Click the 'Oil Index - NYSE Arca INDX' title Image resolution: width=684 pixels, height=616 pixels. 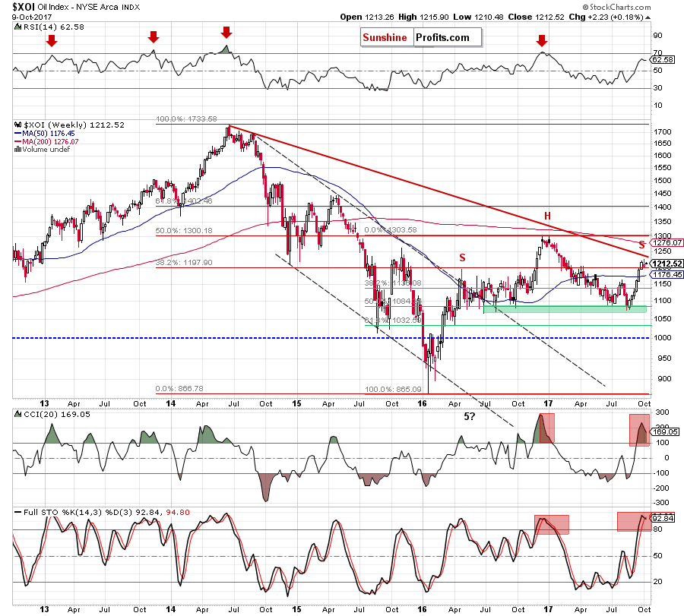(89, 8)
